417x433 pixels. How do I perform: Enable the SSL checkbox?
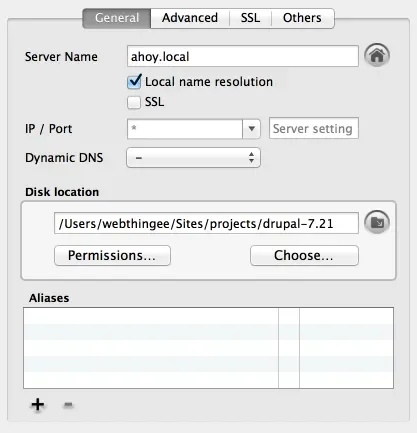tap(134, 102)
